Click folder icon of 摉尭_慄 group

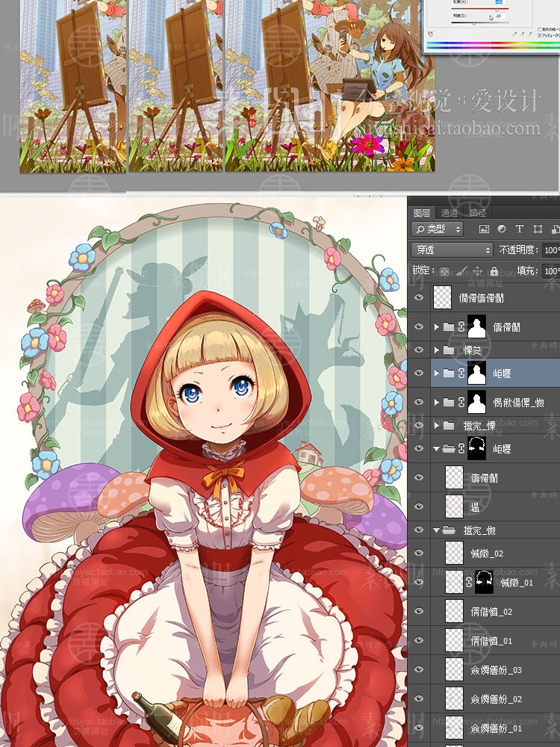coord(449,425)
